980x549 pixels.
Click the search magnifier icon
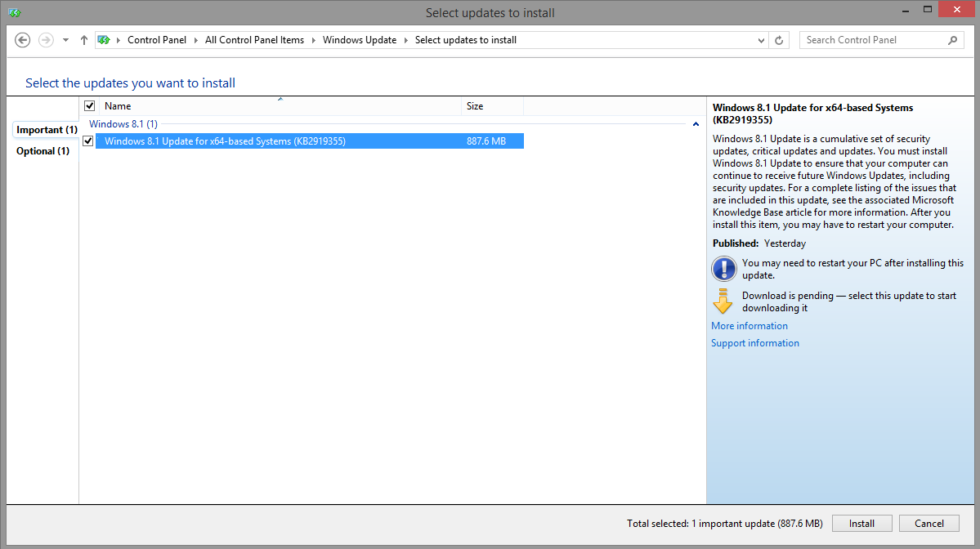click(x=952, y=40)
